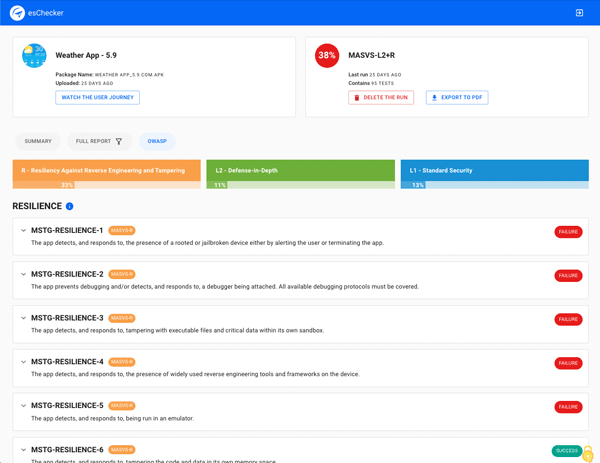Image resolution: width=600 pixels, height=463 pixels.
Task: Click the 'Uploaded: 25 DAYS AGO' text
Action: tap(84, 83)
